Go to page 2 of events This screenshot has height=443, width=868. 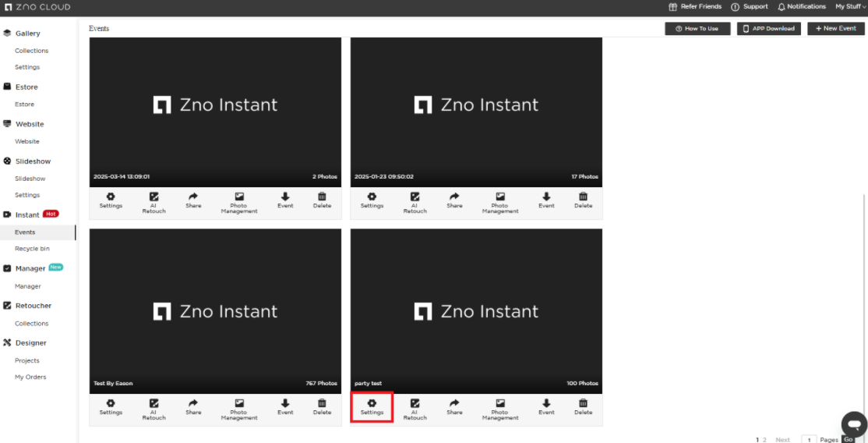click(764, 440)
